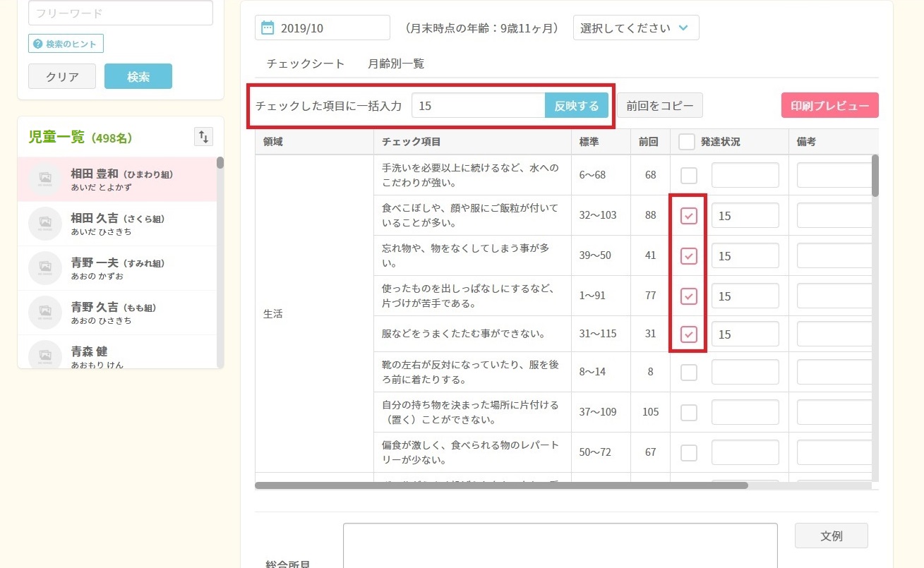Select 青森 健 in the child list
Viewport: 924px width, 568px height.
coord(116,353)
